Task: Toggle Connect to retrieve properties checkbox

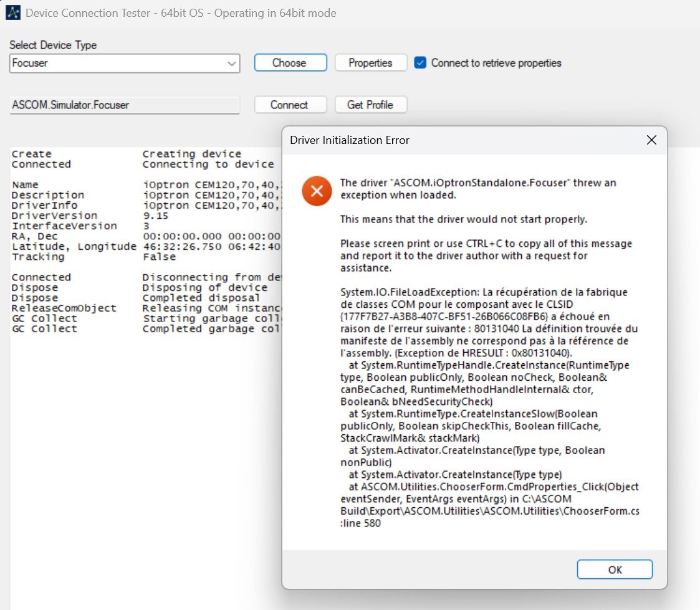Action: [420, 63]
